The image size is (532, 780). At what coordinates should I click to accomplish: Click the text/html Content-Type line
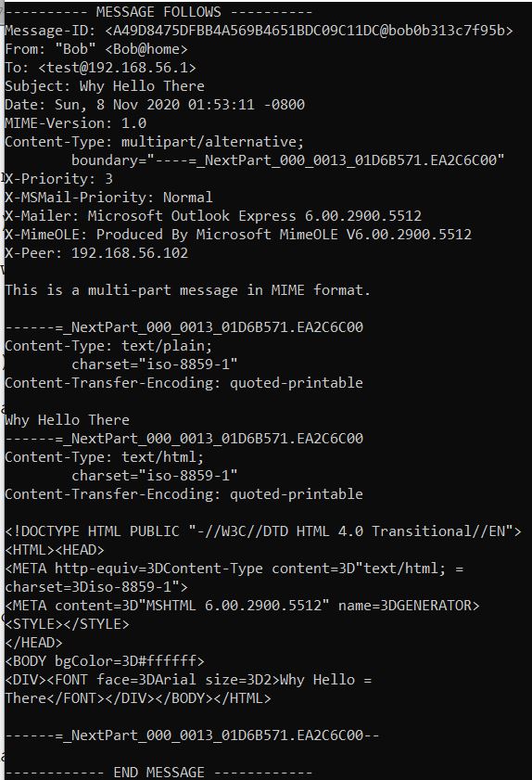pos(105,457)
